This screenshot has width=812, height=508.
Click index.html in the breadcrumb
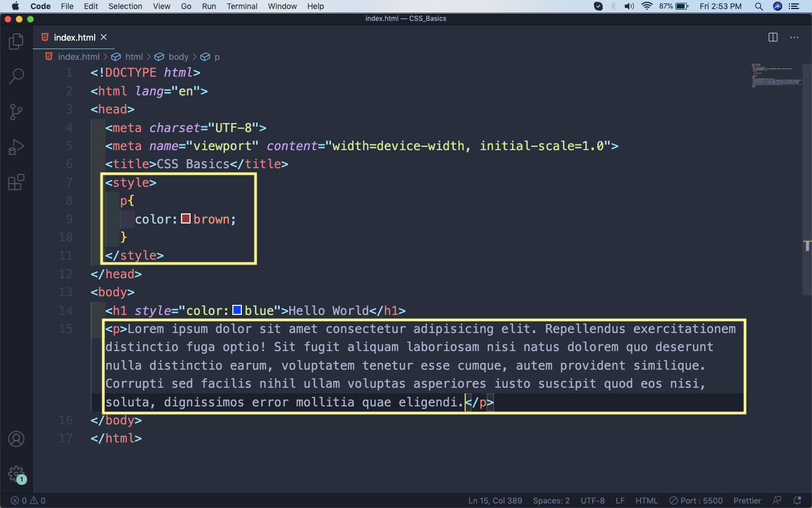pos(78,56)
